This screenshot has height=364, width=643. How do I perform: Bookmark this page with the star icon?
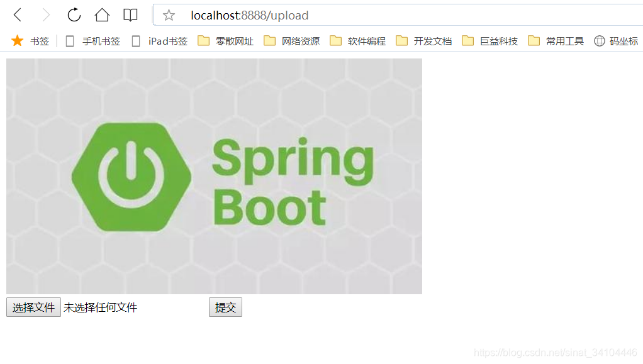coord(169,16)
